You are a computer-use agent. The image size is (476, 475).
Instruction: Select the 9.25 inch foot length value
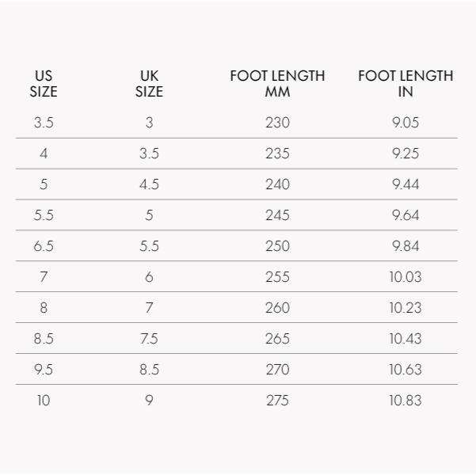pos(406,154)
